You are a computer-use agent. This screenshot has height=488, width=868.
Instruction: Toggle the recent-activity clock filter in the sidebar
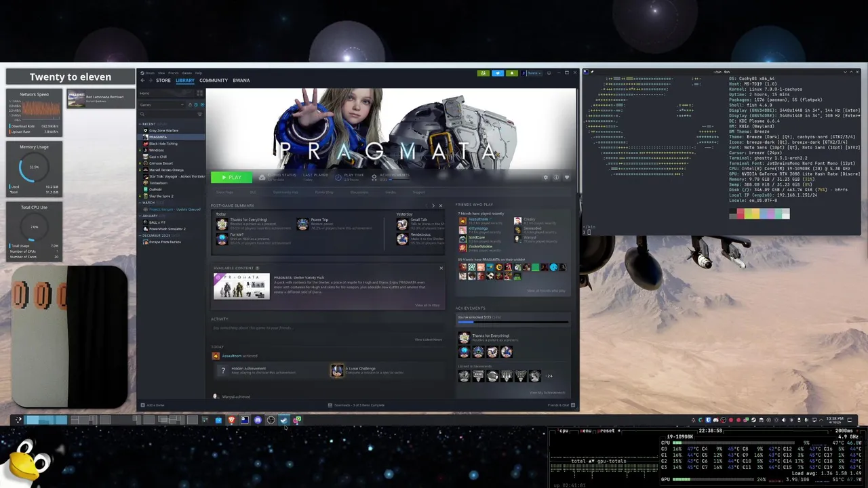coord(196,105)
